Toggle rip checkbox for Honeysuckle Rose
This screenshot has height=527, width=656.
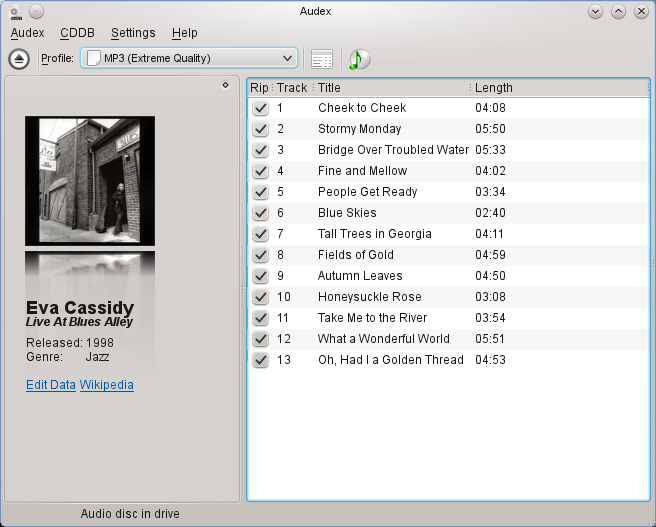tap(260, 297)
